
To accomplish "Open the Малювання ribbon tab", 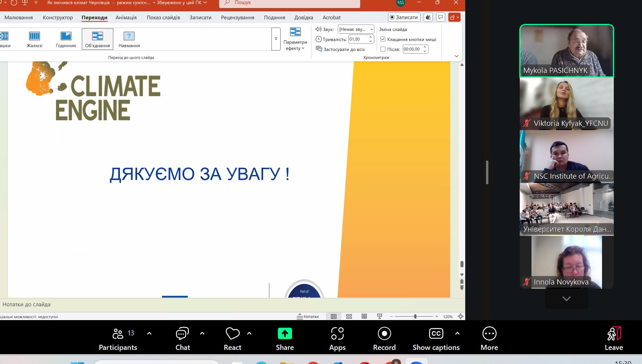I will coord(18,17).
